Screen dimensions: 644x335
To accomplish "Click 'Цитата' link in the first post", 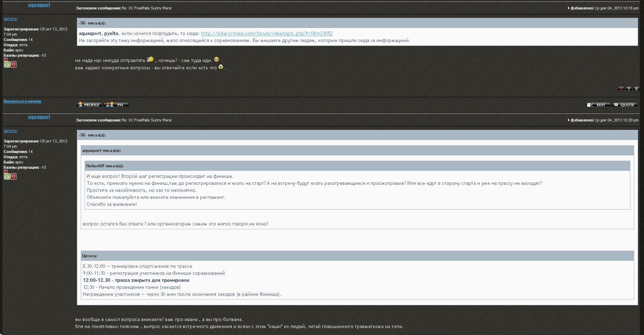I will tap(10, 19).
